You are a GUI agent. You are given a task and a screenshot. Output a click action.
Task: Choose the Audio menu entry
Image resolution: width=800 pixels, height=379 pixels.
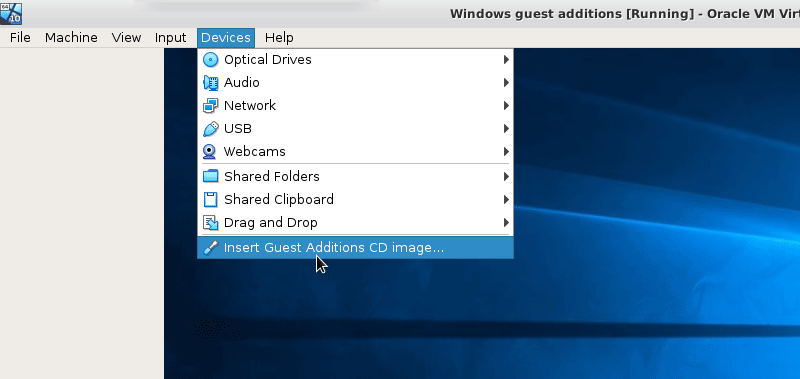coord(356,83)
